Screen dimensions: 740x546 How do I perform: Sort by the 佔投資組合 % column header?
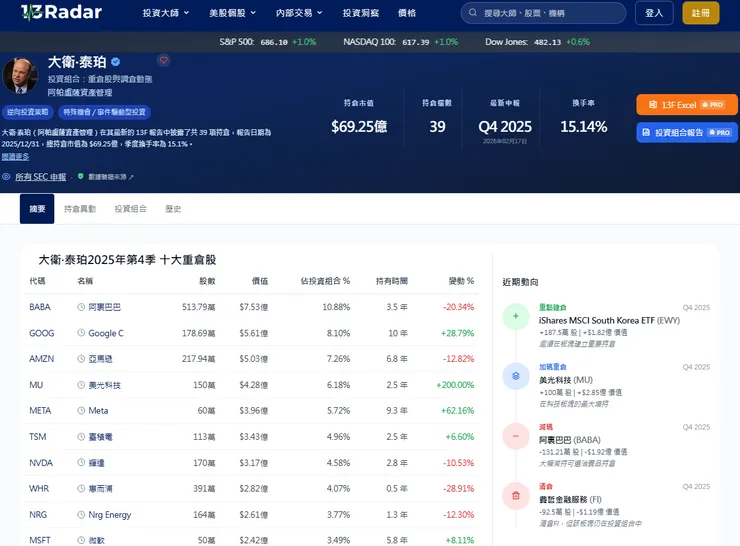[325, 281]
